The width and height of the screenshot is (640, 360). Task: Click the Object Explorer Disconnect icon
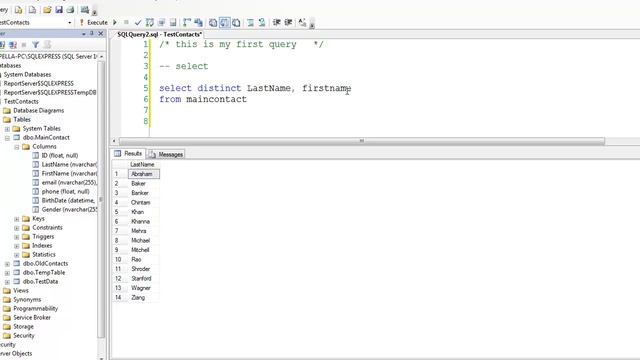tap(13, 44)
